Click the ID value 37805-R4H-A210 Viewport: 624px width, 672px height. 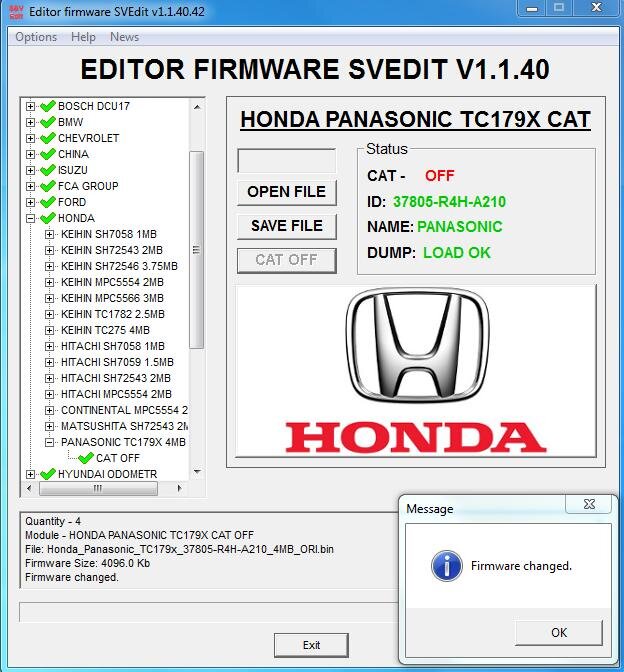449,201
